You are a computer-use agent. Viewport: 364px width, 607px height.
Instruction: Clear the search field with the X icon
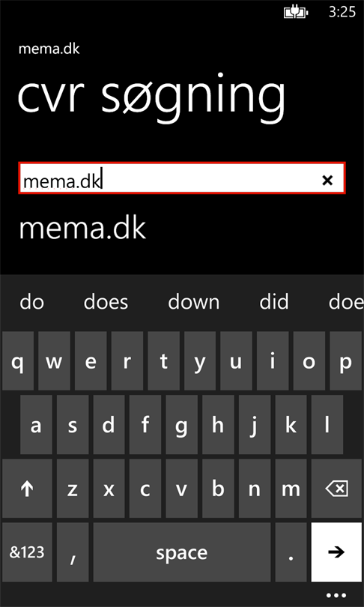pyautogui.click(x=327, y=180)
